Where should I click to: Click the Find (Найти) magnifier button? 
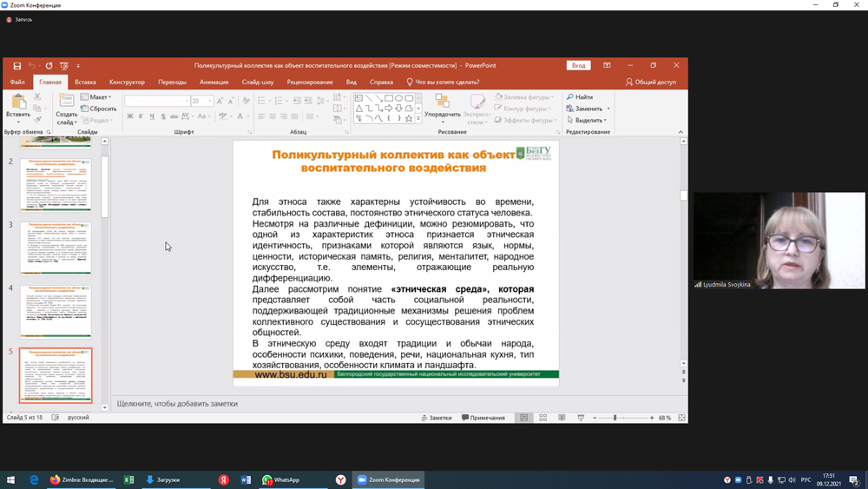pos(580,97)
